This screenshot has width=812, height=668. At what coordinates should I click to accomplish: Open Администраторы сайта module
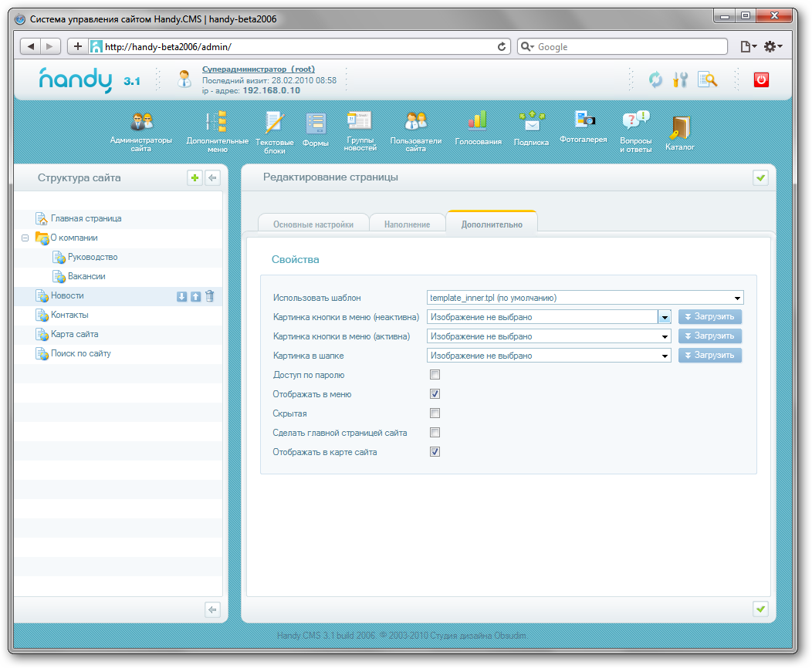[141, 123]
